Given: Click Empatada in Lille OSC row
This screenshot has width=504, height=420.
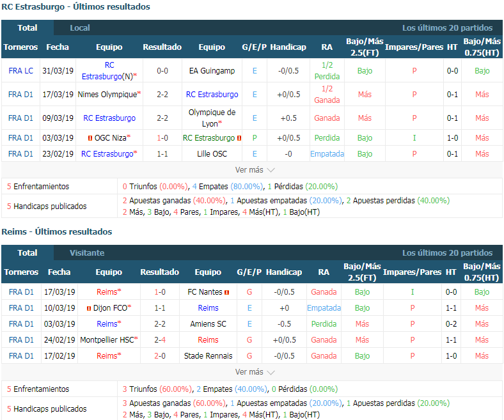Looking at the screenshot, I should [327, 154].
